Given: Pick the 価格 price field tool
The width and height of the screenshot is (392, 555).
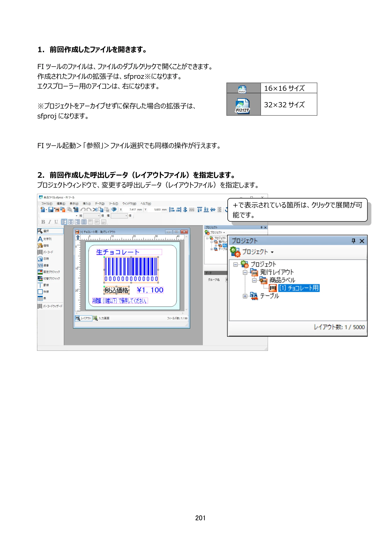Looking at the screenshot, I should [43, 246].
